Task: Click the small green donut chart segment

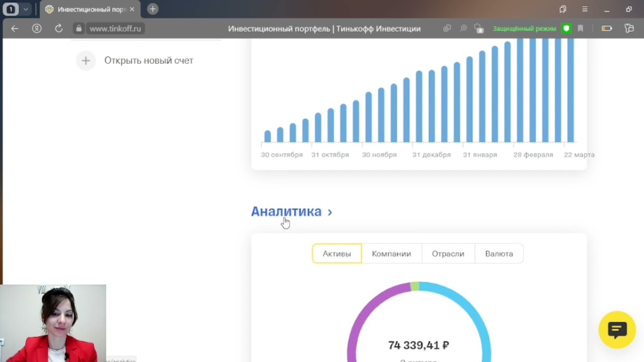Action: (415, 287)
